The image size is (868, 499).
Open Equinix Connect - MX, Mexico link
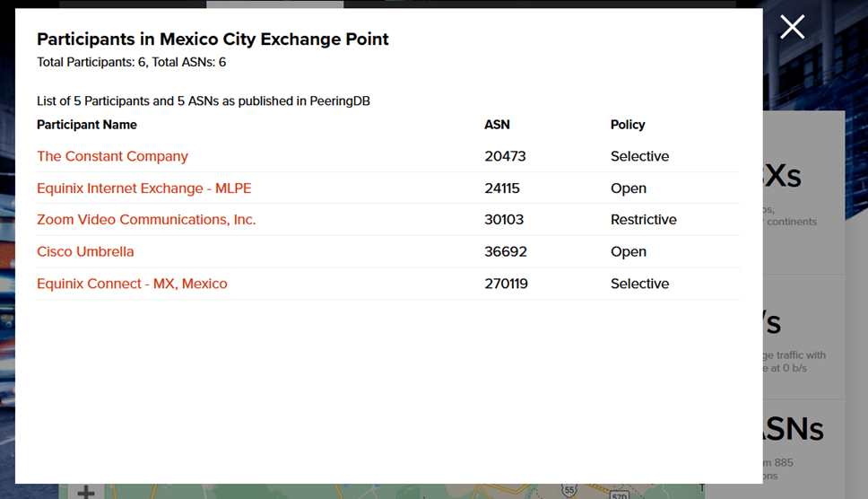point(132,284)
